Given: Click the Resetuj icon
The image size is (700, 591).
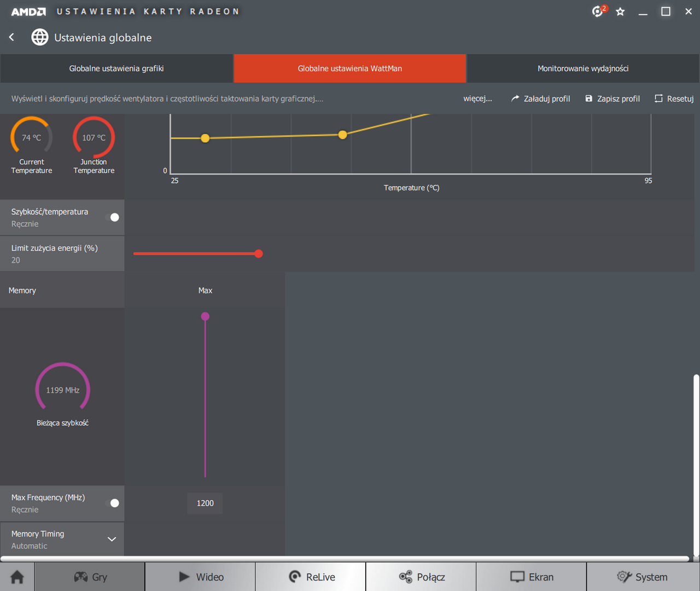Looking at the screenshot, I should point(658,99).
